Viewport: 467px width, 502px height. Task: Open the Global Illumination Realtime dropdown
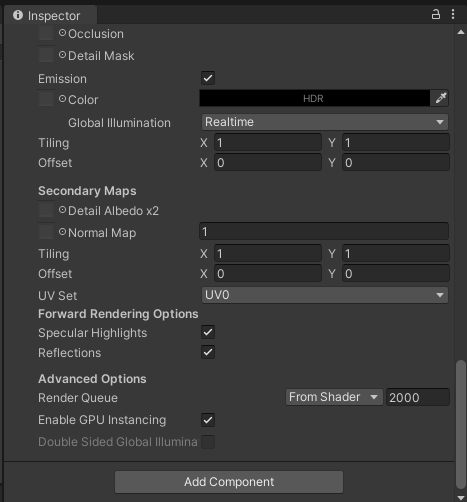coord(325,122)
